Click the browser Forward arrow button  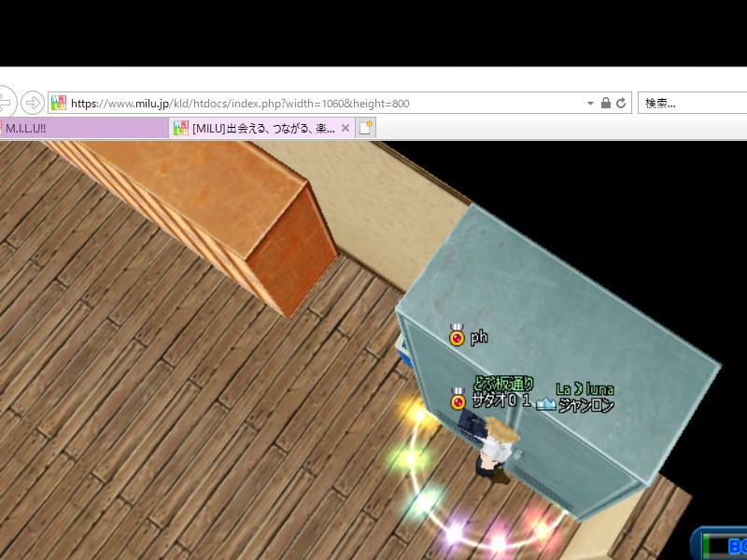pos(33,103)
